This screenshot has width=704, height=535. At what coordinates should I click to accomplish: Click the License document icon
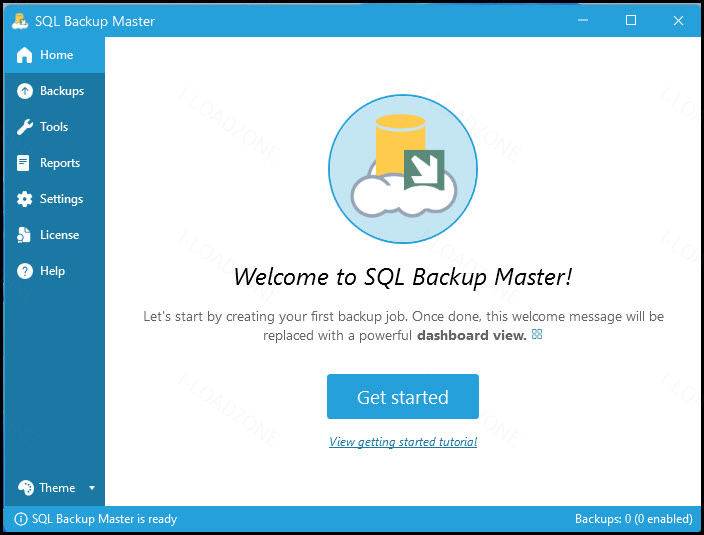click(23, 235)
